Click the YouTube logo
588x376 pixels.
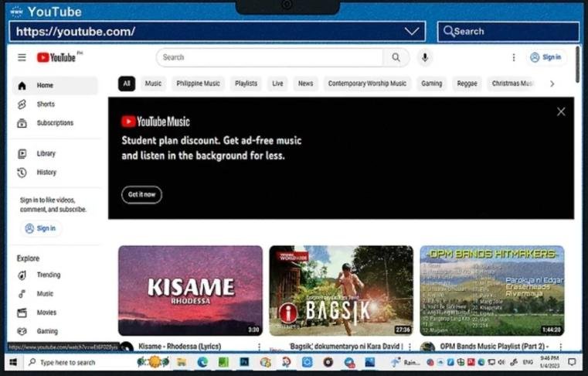(56, 57)
